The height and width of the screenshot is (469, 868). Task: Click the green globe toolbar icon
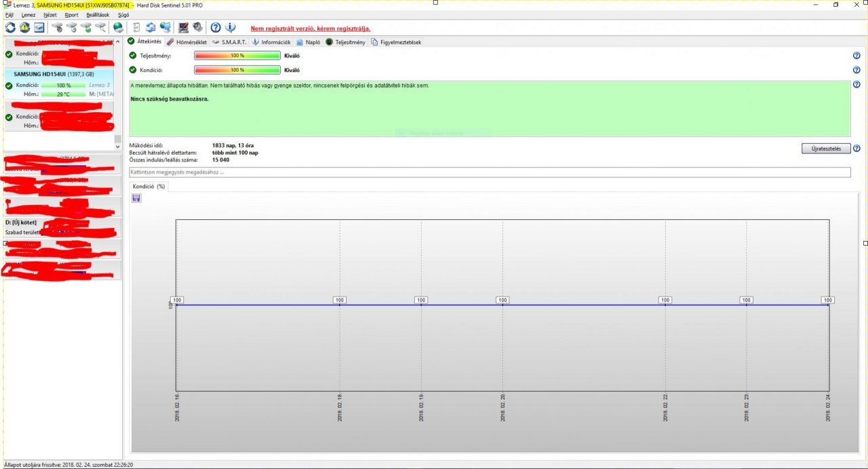click(118, 28)
